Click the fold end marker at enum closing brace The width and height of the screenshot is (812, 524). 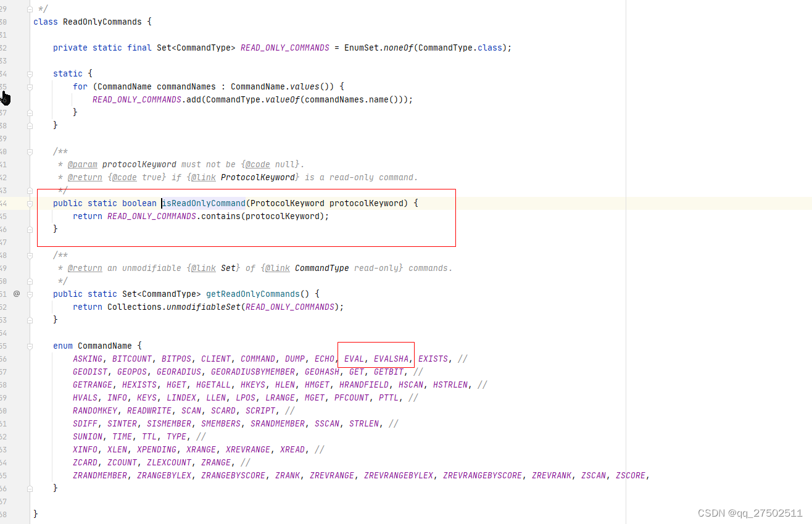click(30, 488)
